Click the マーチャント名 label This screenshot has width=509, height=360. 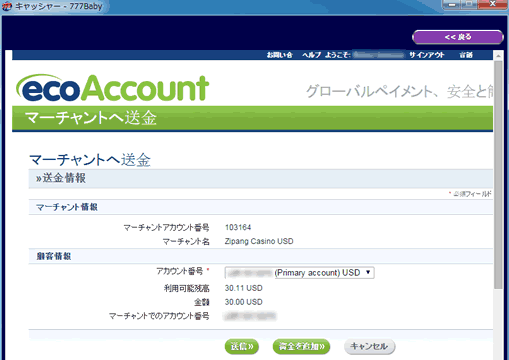186,241
